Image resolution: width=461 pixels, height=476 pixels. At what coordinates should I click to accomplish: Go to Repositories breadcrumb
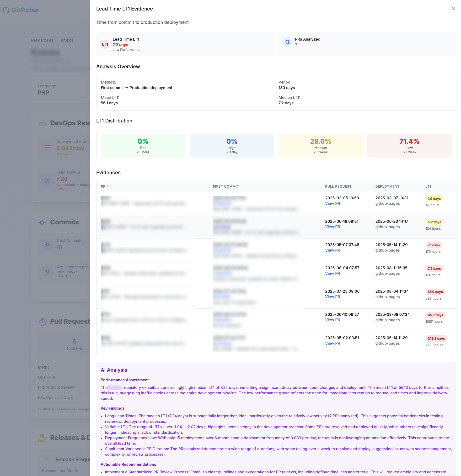[42, 40]
